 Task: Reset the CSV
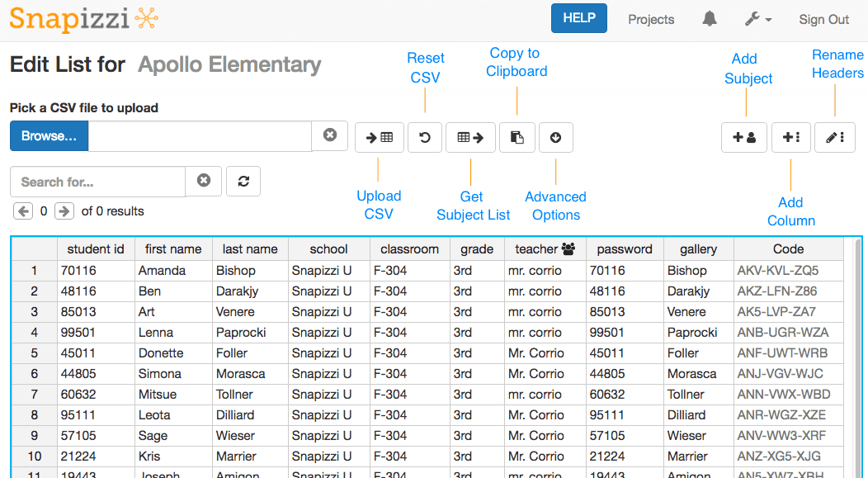[425, 137]
